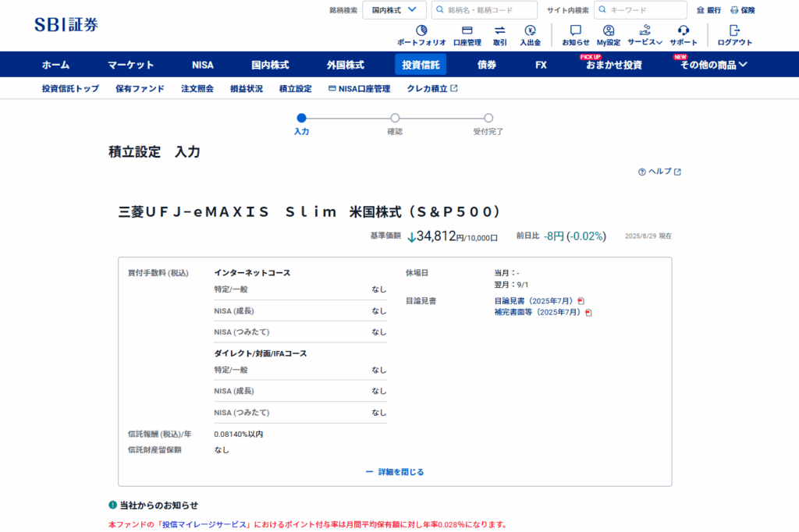
Task: Click the サイト内検索 magnifier icon
Action: pyautogui.click(x=602, y=9)
